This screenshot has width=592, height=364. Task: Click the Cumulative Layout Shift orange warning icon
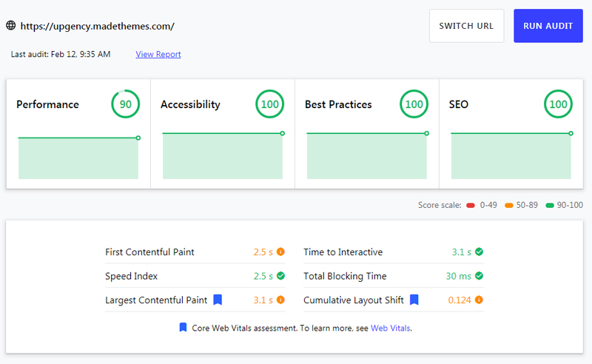pyautogui.click(x=479, y=300)
